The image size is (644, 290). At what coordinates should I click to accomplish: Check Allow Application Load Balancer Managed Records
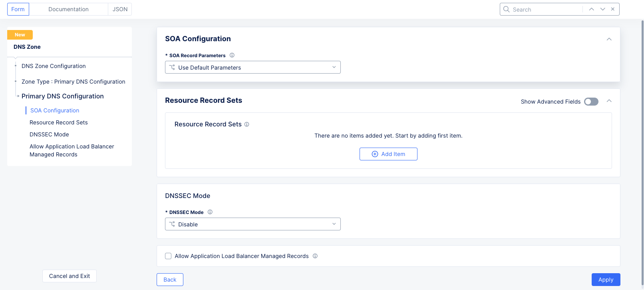(x=168, y=256)
